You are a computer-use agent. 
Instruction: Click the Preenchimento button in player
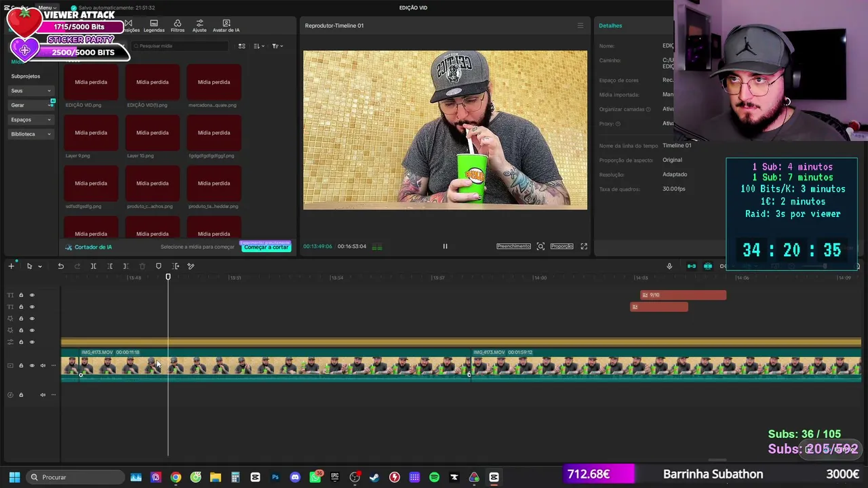click(513, 246)
